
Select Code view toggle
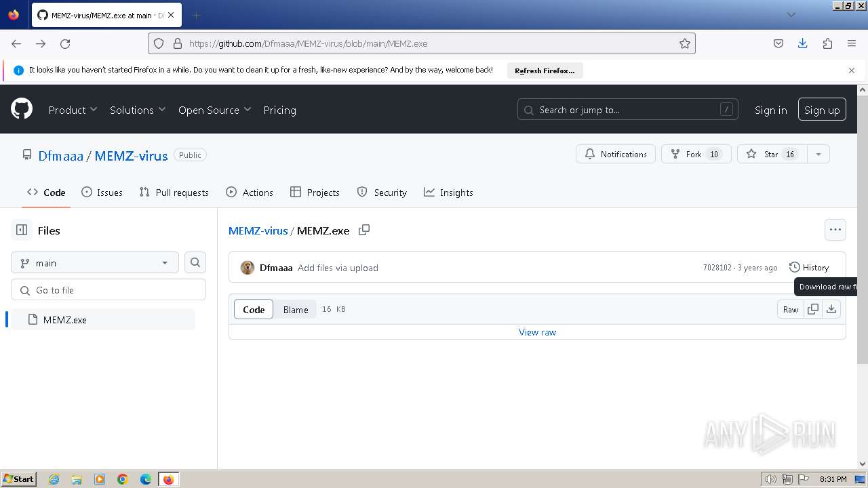(x=254, y=309)
